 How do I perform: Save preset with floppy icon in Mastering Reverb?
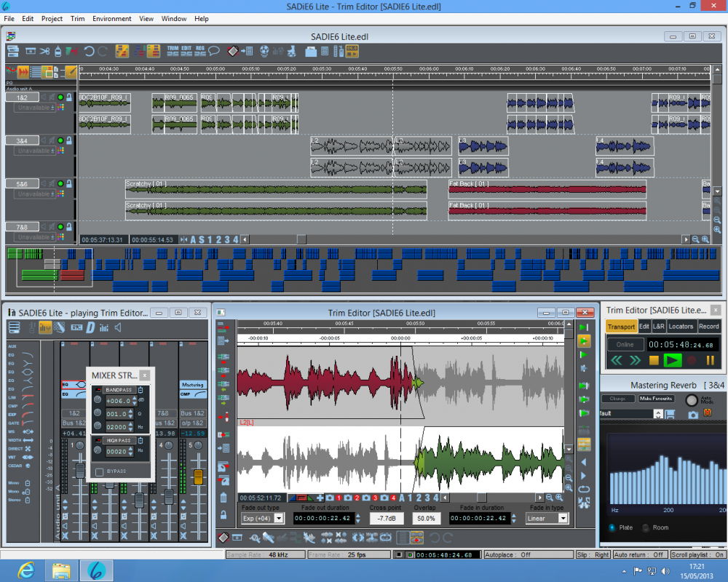pos(670,414)
